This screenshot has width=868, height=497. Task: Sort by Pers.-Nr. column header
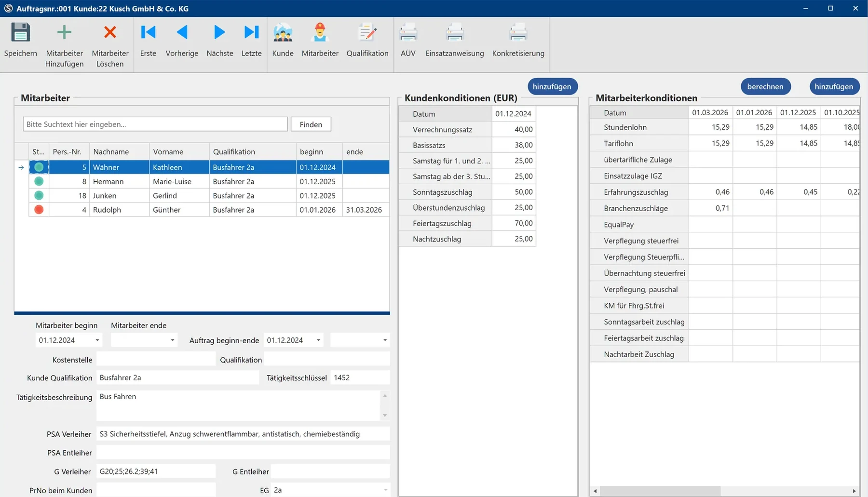69,151
